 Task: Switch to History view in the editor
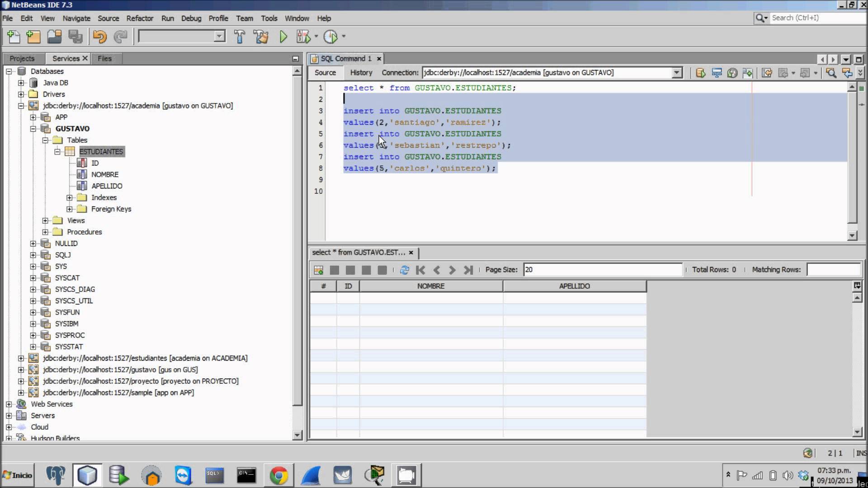click(x=361, y=73)
